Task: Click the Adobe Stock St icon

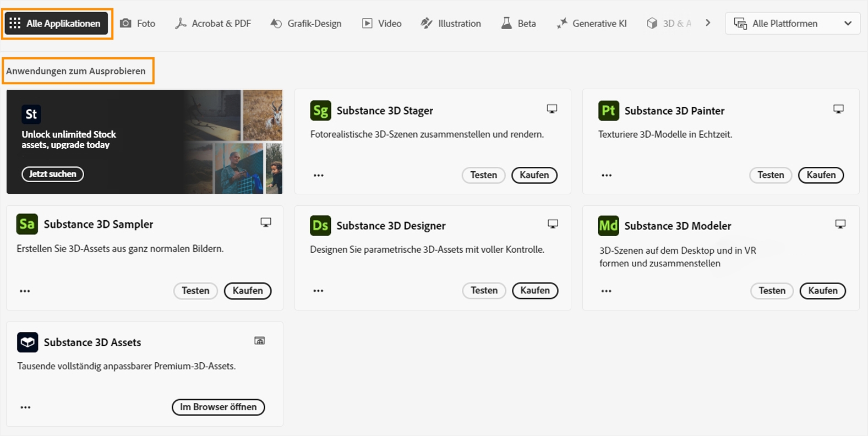Action: click(31, 114)
